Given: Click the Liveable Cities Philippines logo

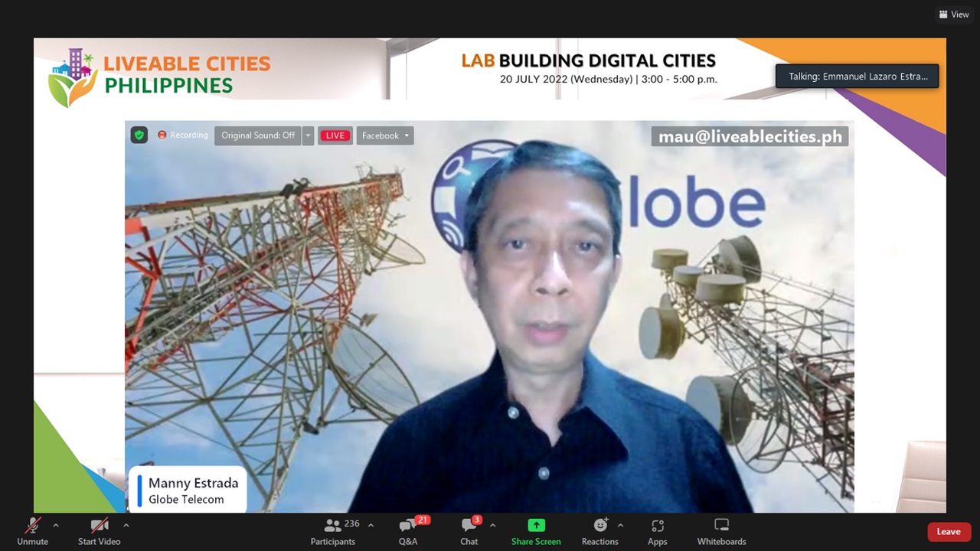Looking at the screenshot, I should pos(158,77).
